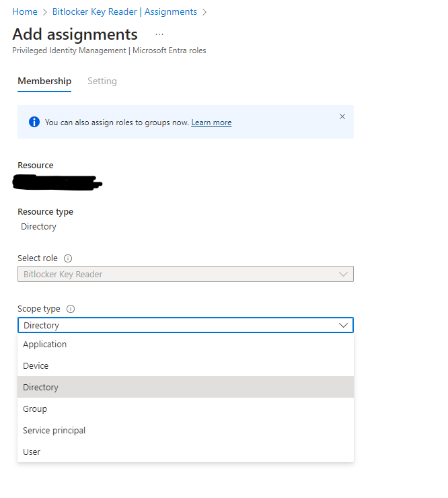The height and width of the screenshot is (498, 448).
Task: Switch to the Membership tab
Action: click(44, 81)
